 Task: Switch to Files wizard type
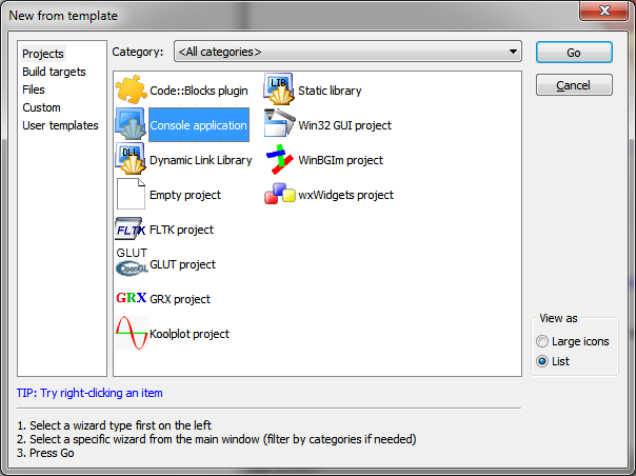coord(33,90)
